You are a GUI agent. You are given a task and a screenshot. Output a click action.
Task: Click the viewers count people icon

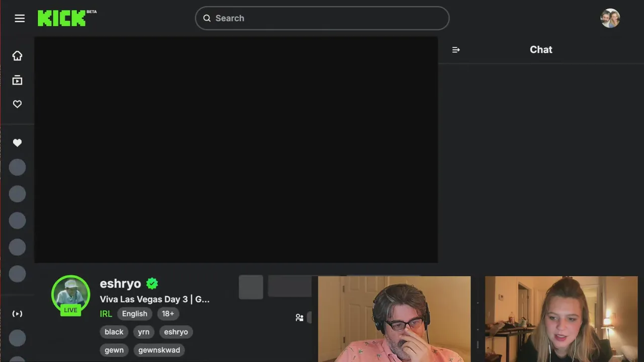coord(299,317)
